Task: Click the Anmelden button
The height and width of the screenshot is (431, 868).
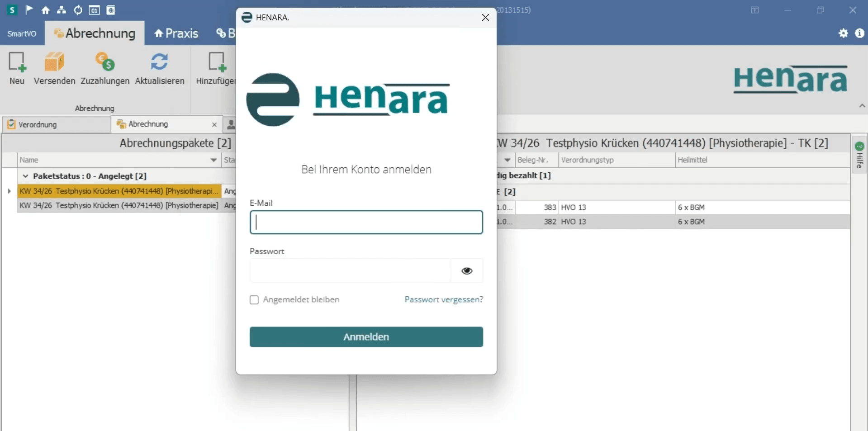Action: (x=366, y=337)
